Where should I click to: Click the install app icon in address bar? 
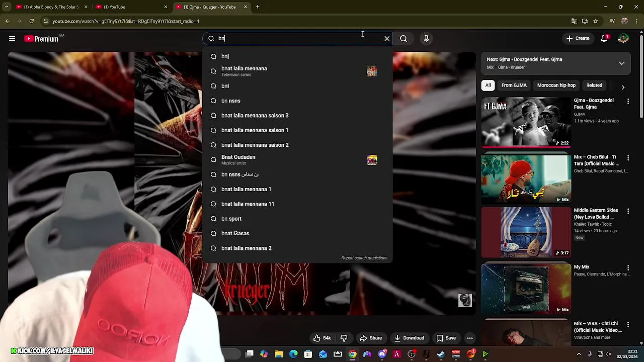585,21
